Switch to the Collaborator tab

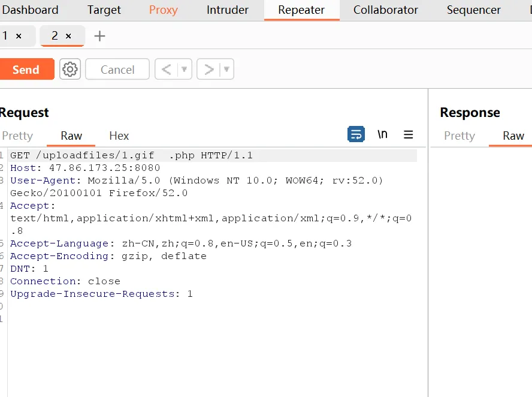coord(386,10)
